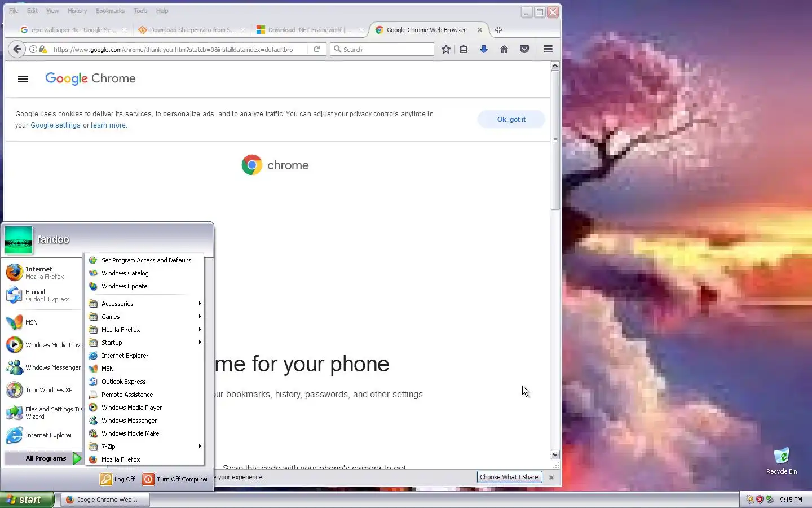
Task: Open the Bookmarks menu in Firefox
Action: (110, 11)
